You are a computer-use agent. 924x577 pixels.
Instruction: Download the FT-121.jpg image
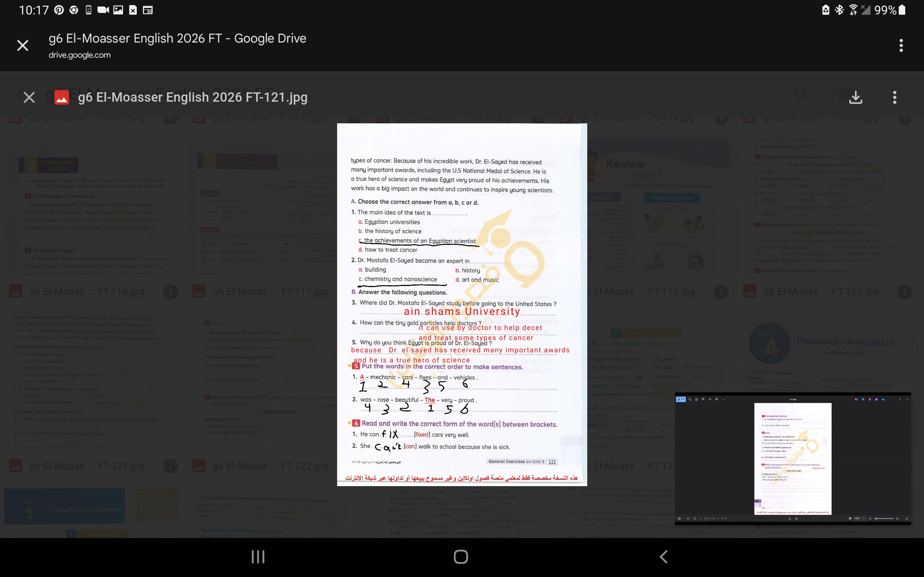[x=855, y=97]
